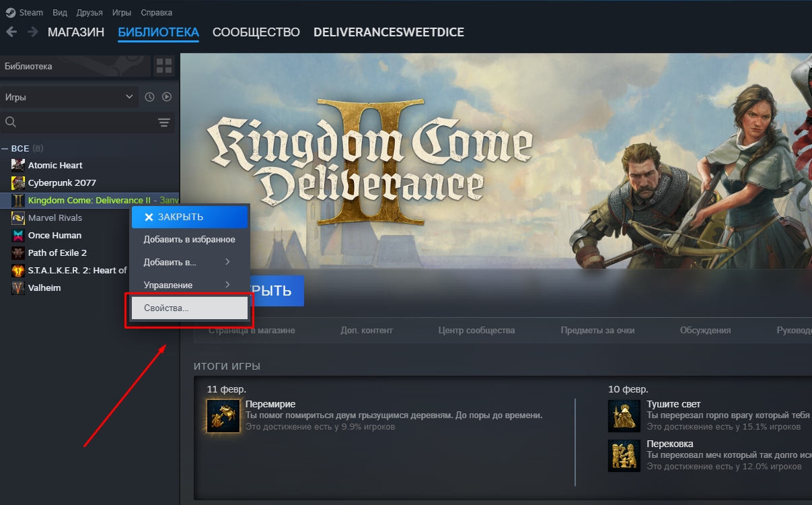Go forward using the right arrow
Viewport: 812px width, 505px height.
pyautogui.click(x=32, y=32)
